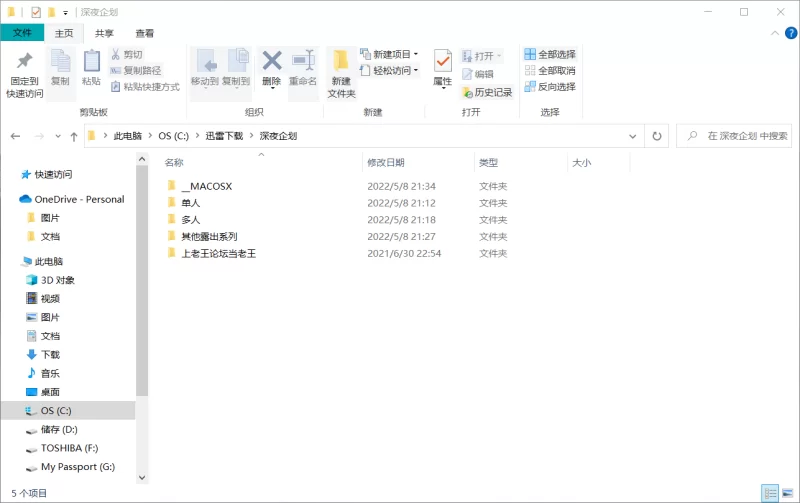Click the Properties icon in the ribbon
The image size is (800, 503).
click(442, 64)
